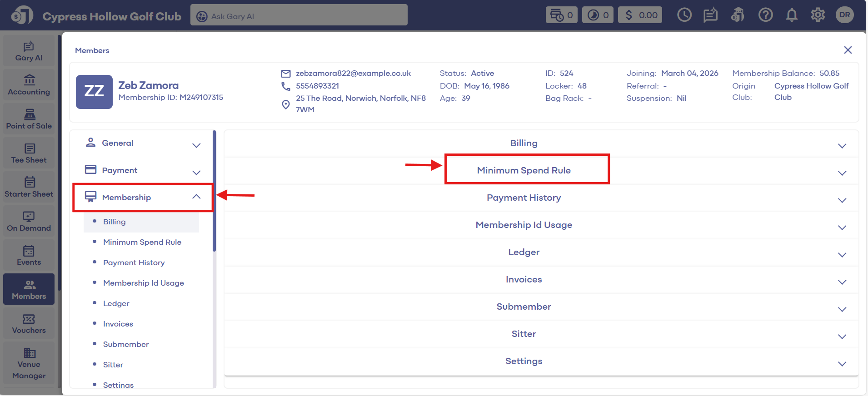Close the Members dialog
The height and width of the screenshot is (396, 868).
tap(848, 50)
